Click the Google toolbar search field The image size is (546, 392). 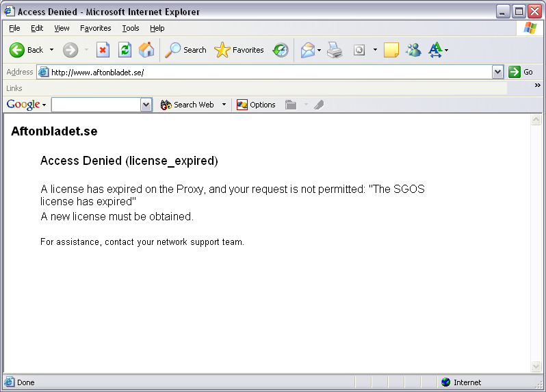(x=96, y=105)
